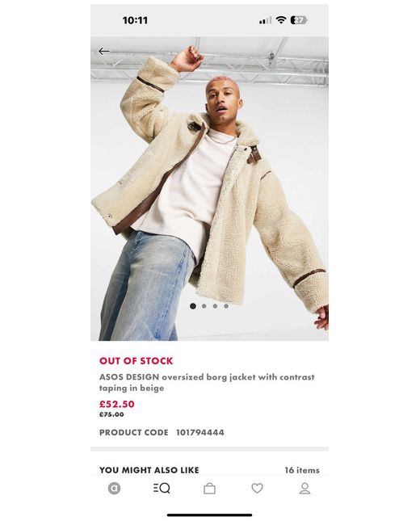Tap the back arrow icon
Image resolution: width=420 pixels, height=525 pixels.
(104, 51)
